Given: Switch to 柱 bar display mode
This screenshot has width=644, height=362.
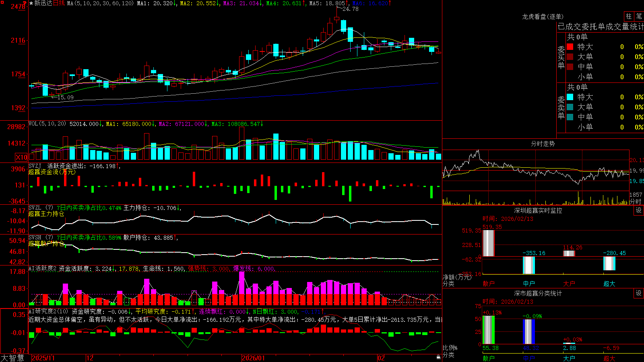Looking at the screenshot, I should pyautogui.click(x=629, y=16).
